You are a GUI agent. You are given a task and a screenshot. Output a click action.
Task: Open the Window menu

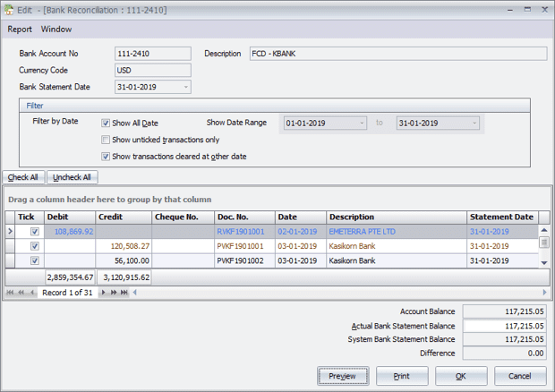click(56, 30)
